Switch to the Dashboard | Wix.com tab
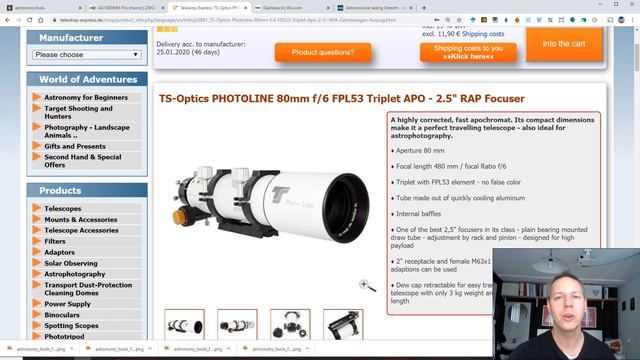 click(292, 8)
